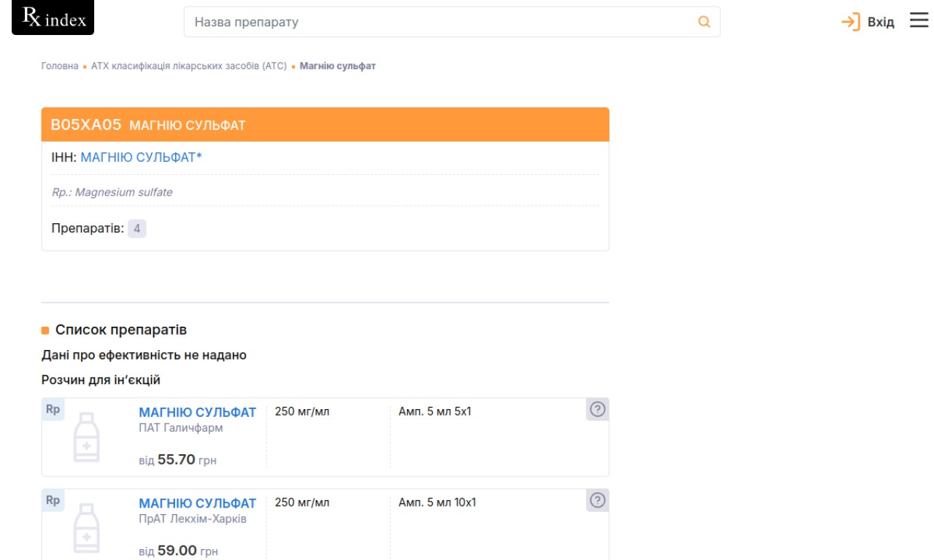Click the 'Вхід' login link

880,23
